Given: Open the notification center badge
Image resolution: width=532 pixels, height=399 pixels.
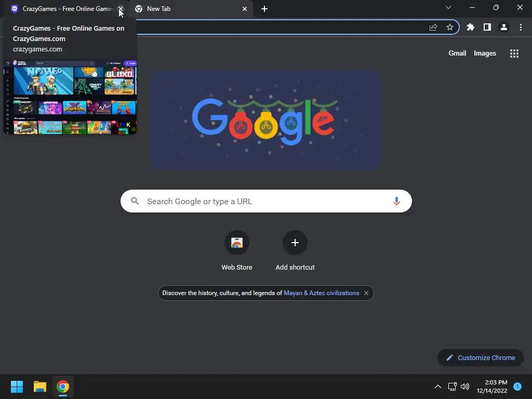Looking at the screenshot, I should [x=517, y=387].
